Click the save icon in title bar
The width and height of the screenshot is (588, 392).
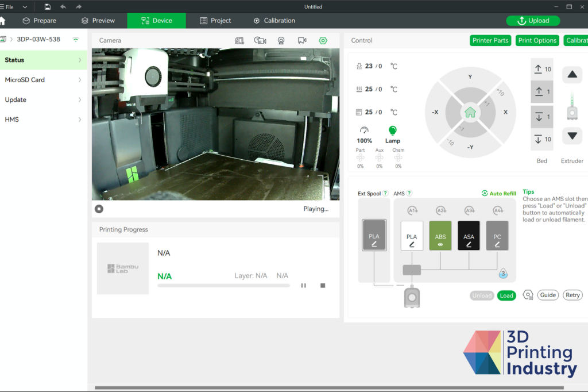pos(47,7)
